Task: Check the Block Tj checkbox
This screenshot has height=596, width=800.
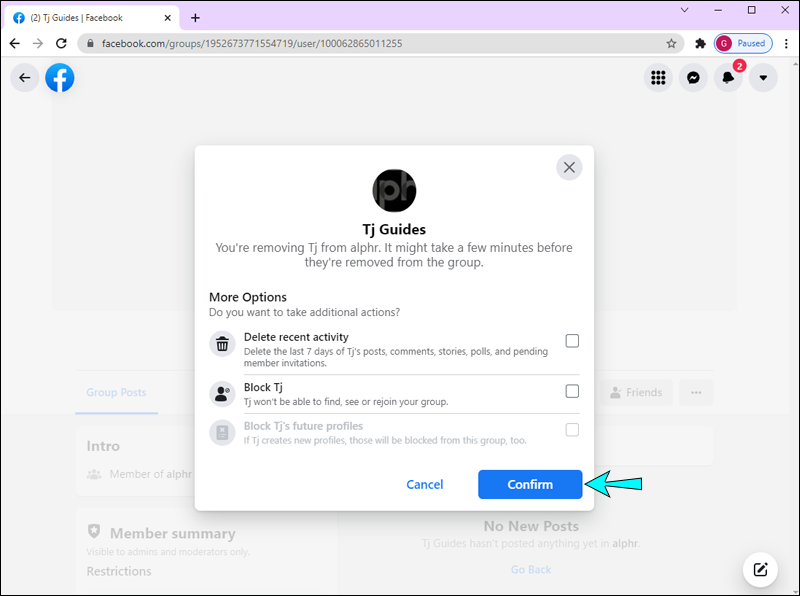Action: click(572, 391)
